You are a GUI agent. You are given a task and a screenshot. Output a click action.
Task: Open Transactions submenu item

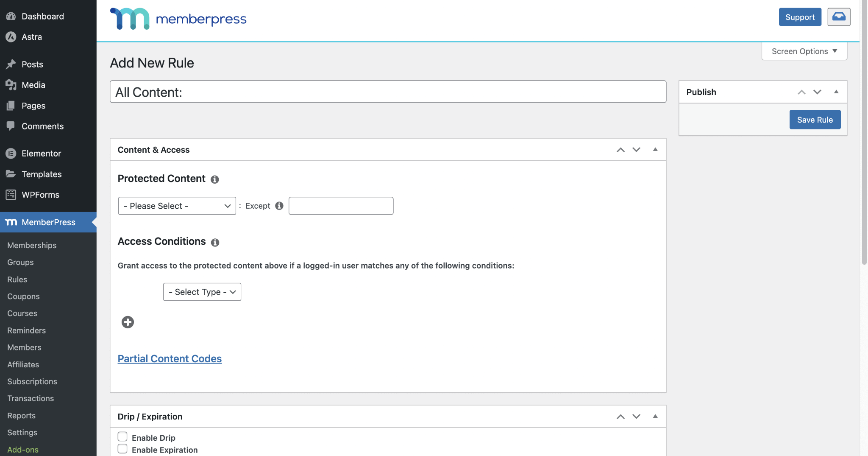[31, 398]
